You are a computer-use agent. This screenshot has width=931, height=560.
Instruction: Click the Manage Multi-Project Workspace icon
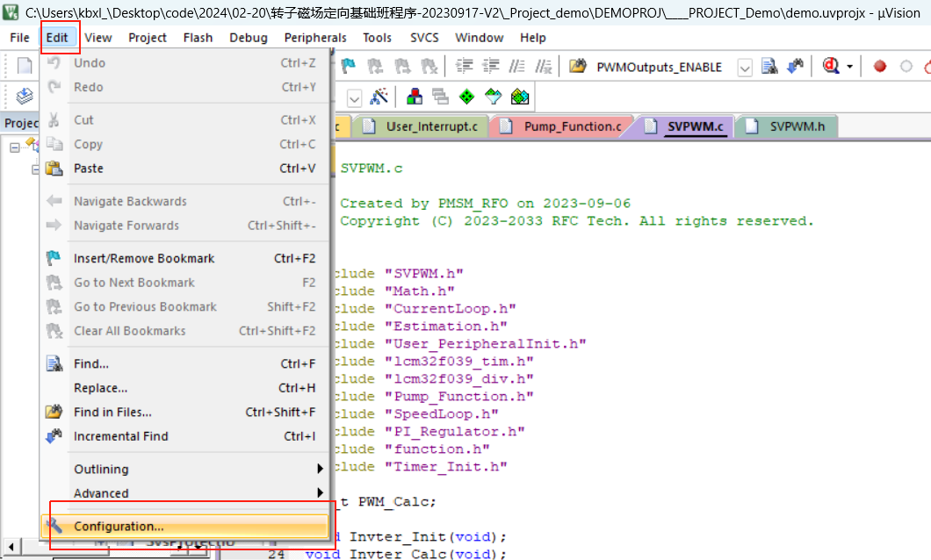click(441, 97)
